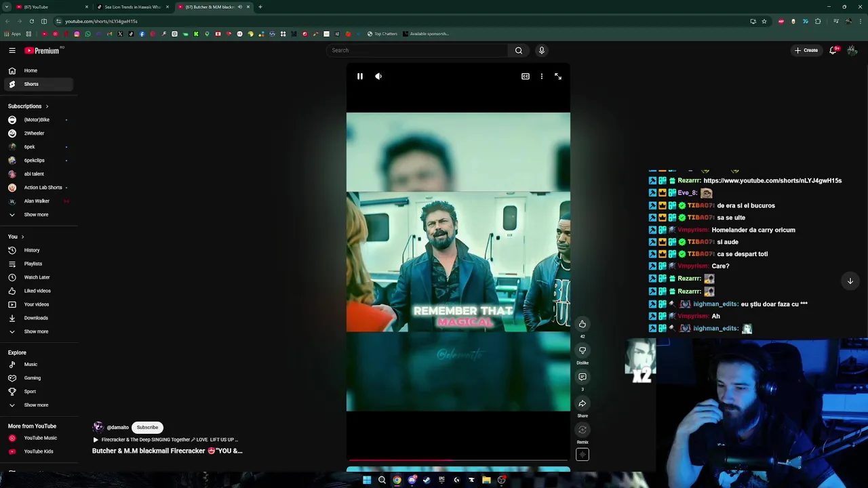The height and width of the screenshot is (488, 868).
Task: Expand the You section
Action: (16, 237)
